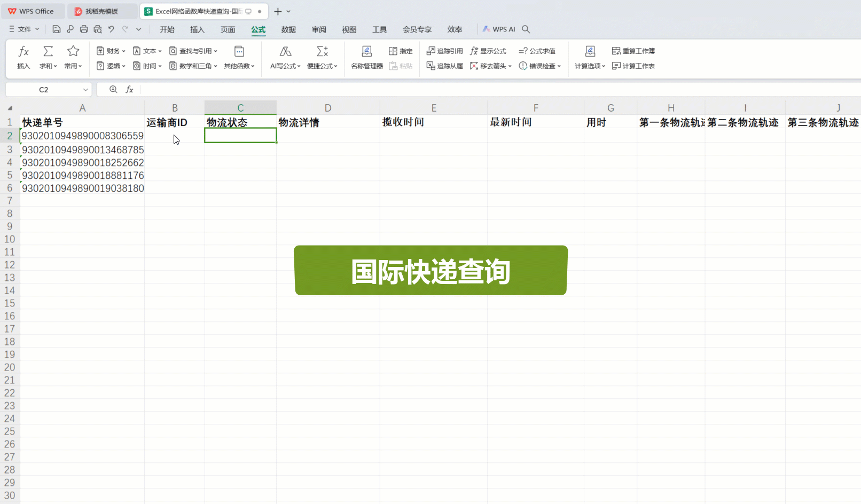
Task: Open the 财务 functions dropdown
Action: (x=111, y=51)
